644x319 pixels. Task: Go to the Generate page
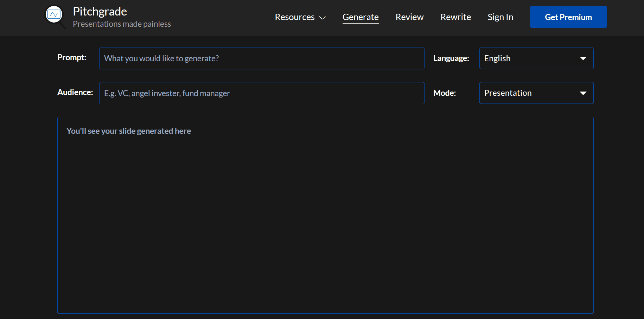point(360,17)
